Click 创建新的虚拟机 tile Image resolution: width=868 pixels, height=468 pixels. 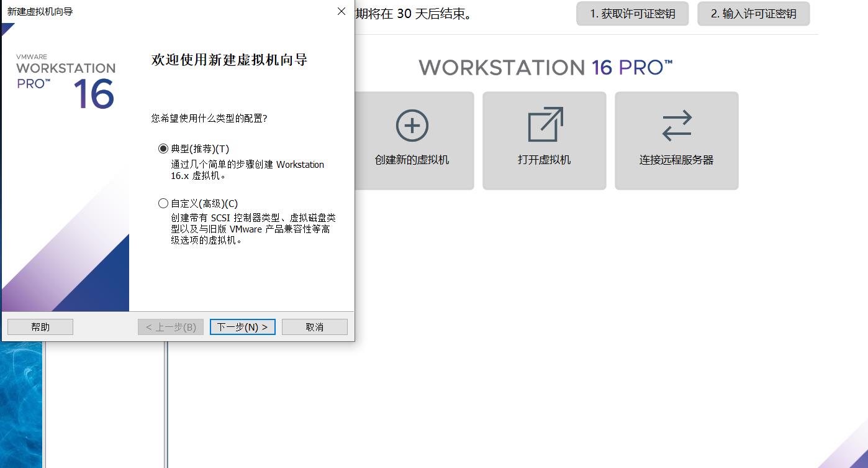coord(412,140)
